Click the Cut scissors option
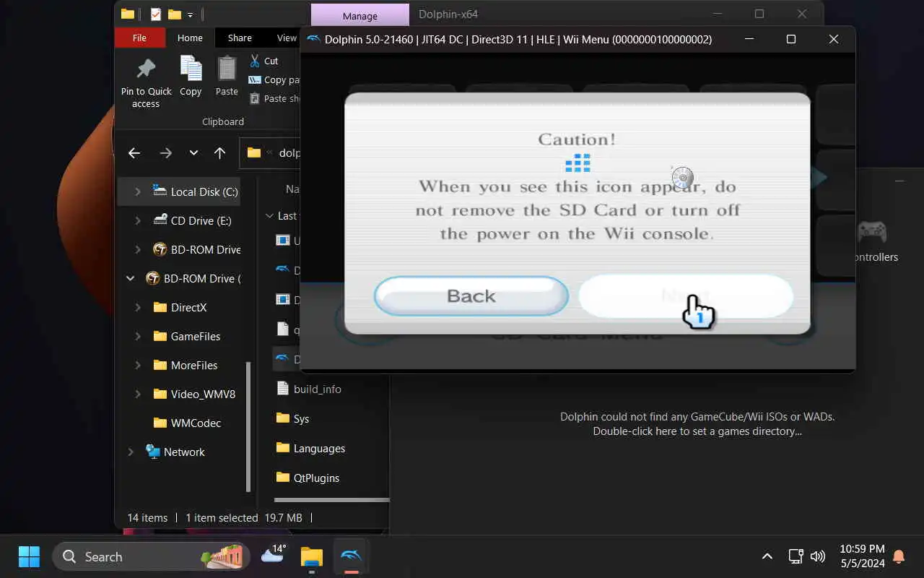924x578 pixels. click(263, 61)
